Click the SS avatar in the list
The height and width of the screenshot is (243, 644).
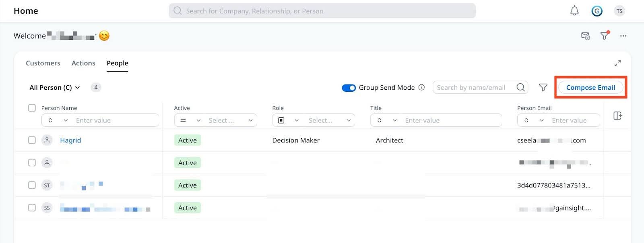point(47,208)
